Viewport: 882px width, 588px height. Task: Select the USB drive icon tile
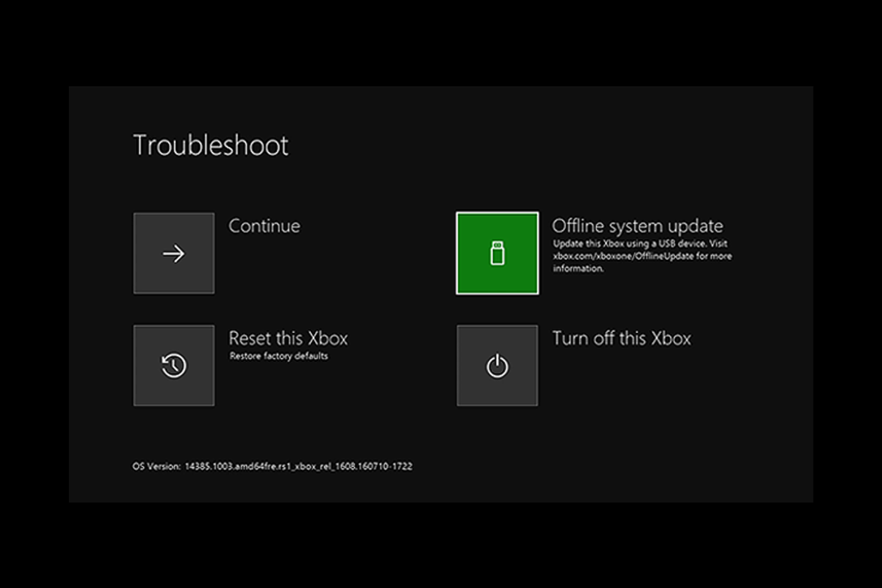pos(497,253)
